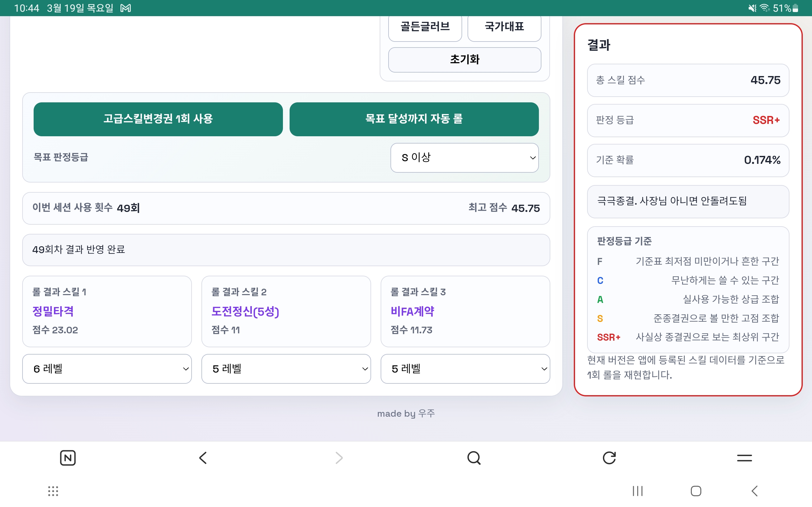
Task: Open the browser hamburger menu
Action: click(x=744, y=458)
